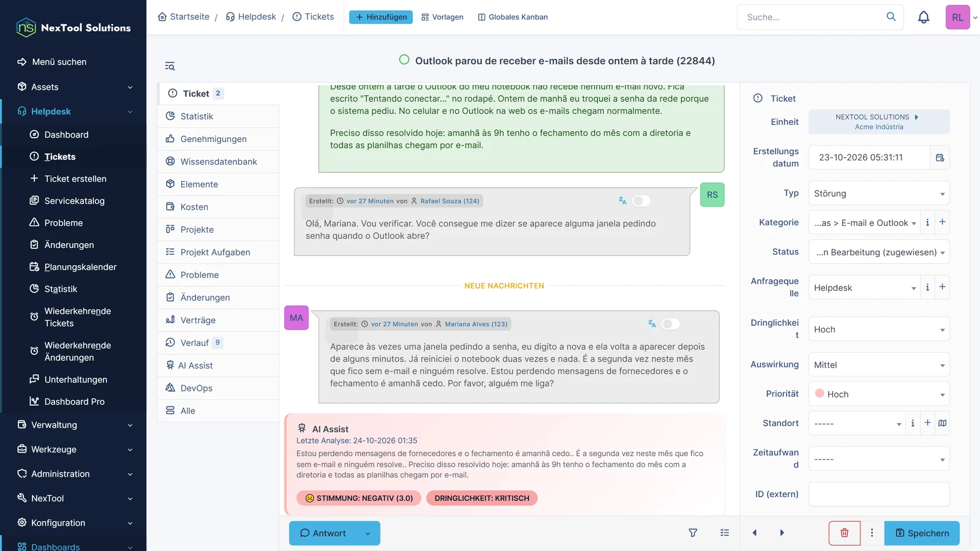980x551 pixels.
Task: Open the Dringlichkeit dropdown
Action: pyautogui.click(x=879, y=329)
